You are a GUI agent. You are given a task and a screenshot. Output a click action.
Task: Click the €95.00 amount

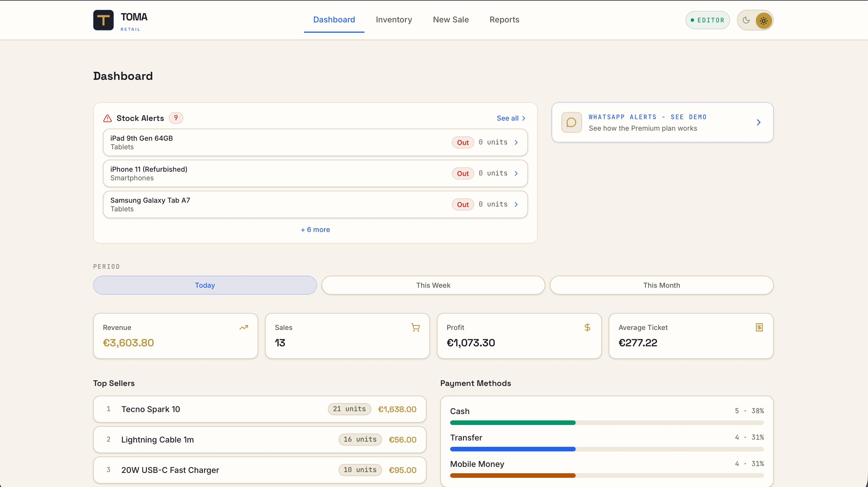point(403,470)
